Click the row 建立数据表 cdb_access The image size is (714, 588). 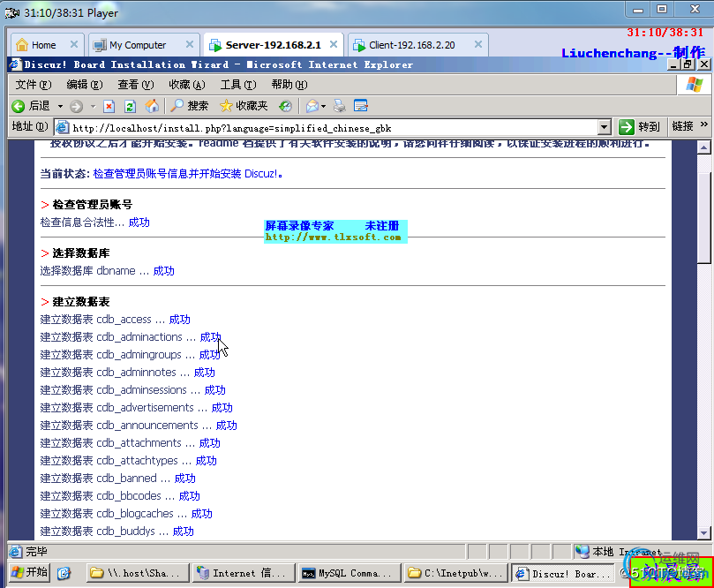[116, 320]
